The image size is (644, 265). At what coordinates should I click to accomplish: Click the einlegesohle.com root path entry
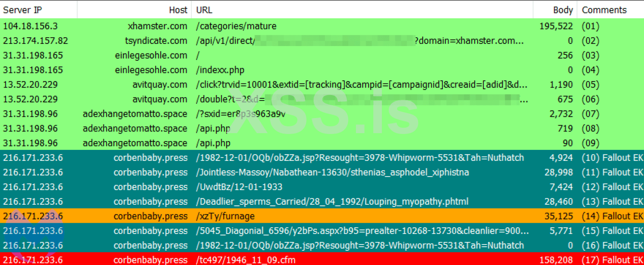pos(197,55)
